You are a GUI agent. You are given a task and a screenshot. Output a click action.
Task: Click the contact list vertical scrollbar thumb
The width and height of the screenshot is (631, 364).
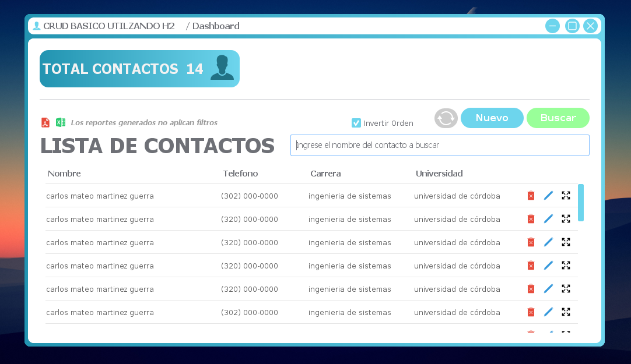pos(581,203)
